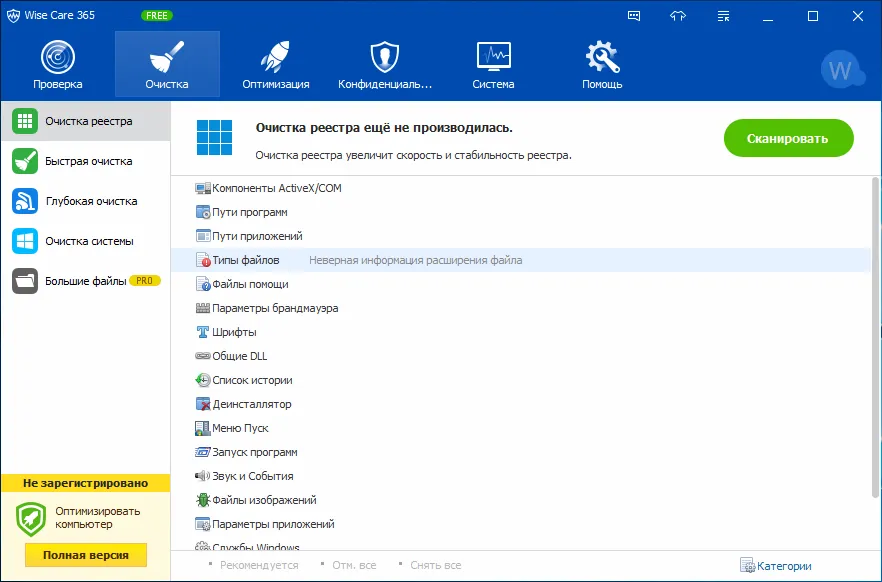Viewport: 882px width, 582px height.
Task: Click the Полная версия button
Action: tap(86, 555)
